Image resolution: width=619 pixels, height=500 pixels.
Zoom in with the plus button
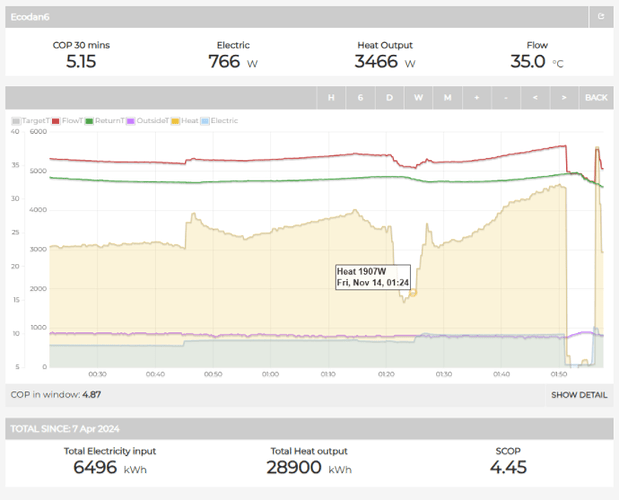pyautogui.click(x=477, y=97)
